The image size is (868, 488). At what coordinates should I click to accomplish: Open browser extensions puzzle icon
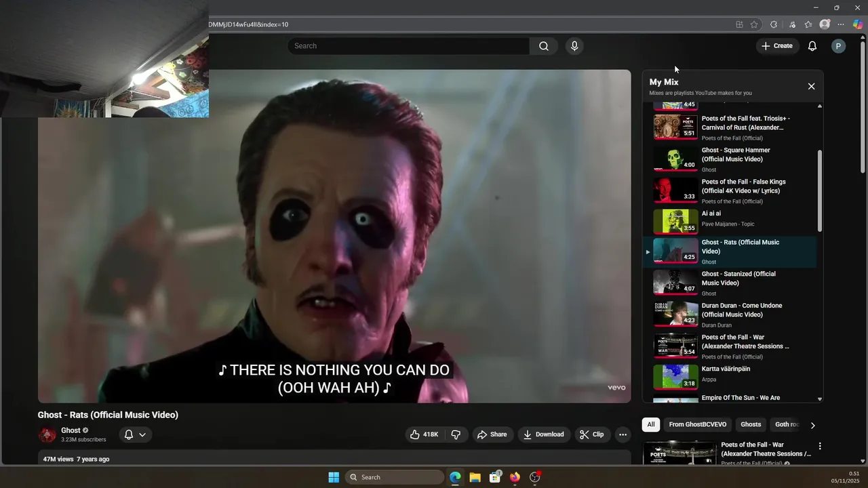pos(774,24)
